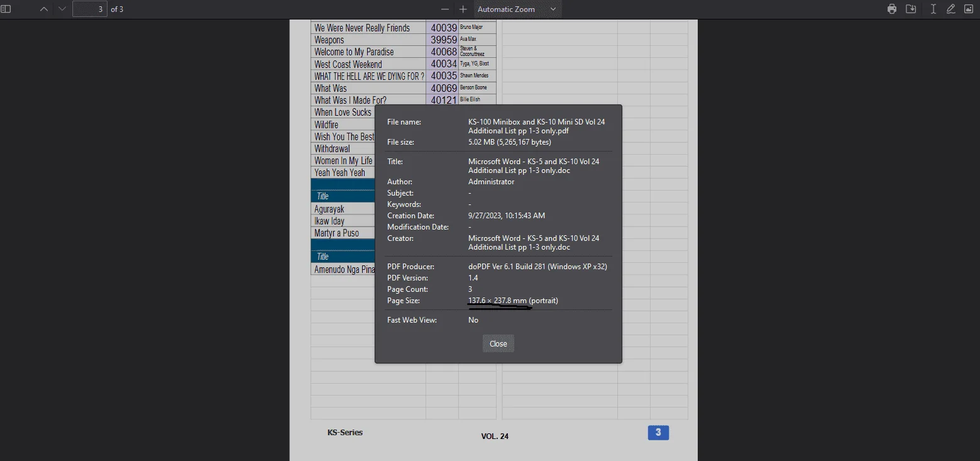This screenshot has width=980, height=461.
Task: Click the Keywords label in properties
Action: click(x=404, y=204)
